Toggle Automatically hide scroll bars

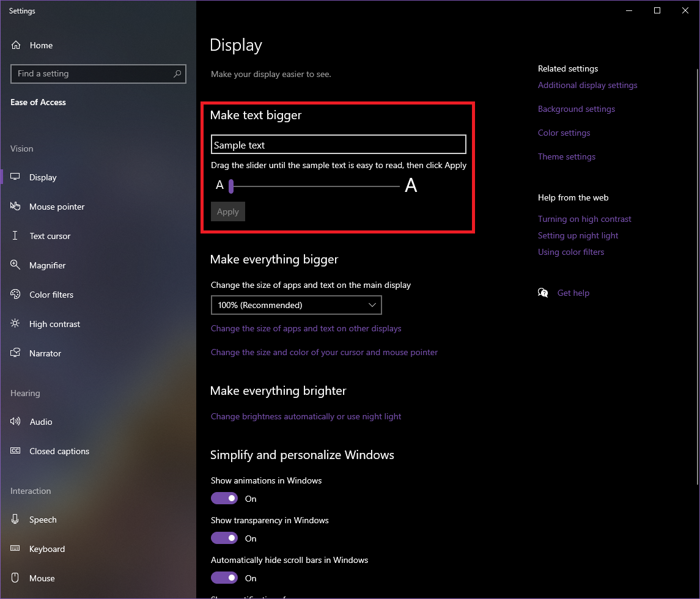tap(224, 578)
